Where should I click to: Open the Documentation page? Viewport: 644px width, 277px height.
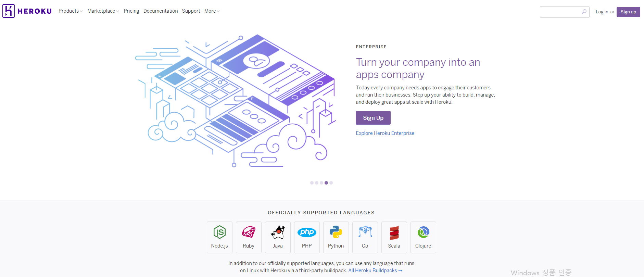pos(161,11)
